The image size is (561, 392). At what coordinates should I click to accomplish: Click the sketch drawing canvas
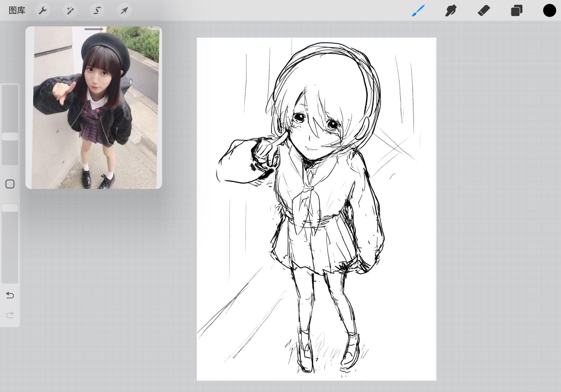316,209
